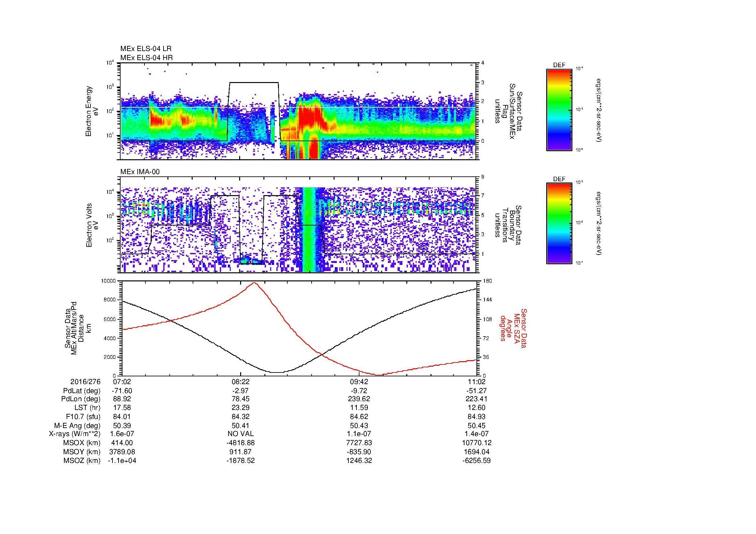Click the 'F10.7 (sfu)' row label
Screen dimensions: 756x534
83,416
